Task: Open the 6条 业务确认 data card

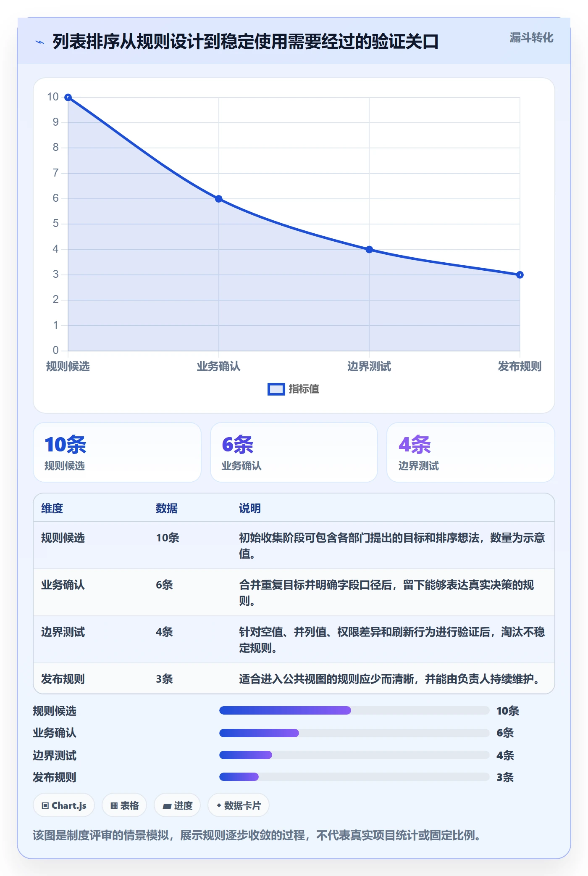Action: pyautogui.click(x=294, y=452)
